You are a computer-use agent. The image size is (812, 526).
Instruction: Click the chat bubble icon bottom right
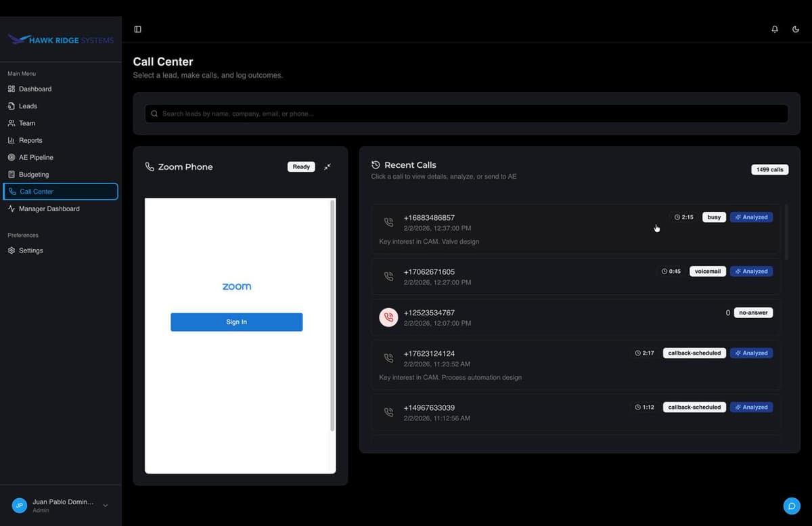click(x=792, y=506)
